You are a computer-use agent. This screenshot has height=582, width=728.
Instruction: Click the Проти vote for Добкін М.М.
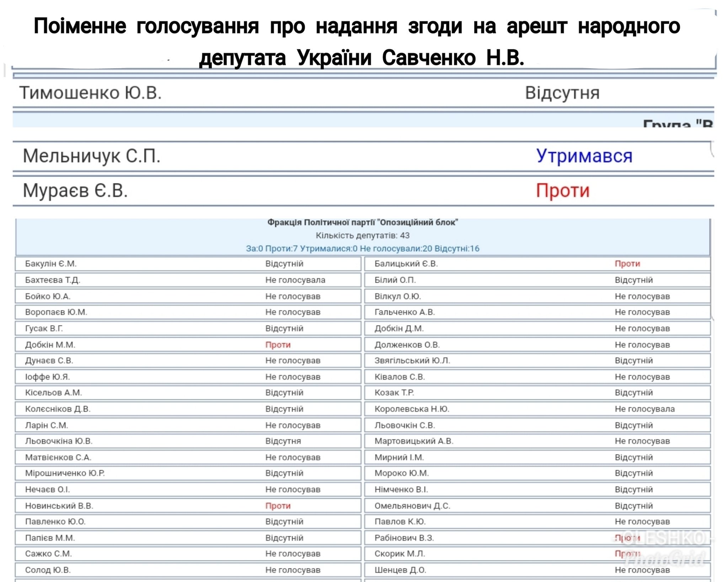click(x=278, y=345)
